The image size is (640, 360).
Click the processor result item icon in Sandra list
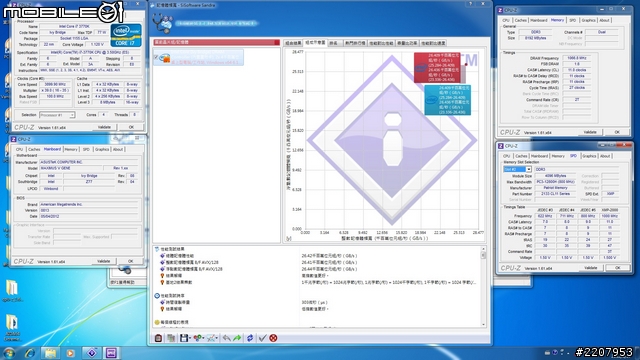[164, 58]
